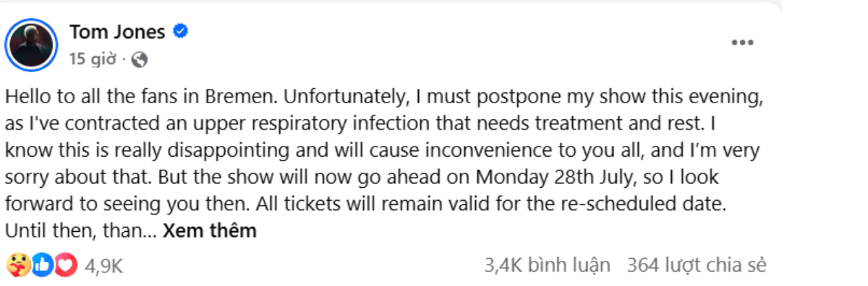The height and width of the screenshot is (286, 868).
Task: Expand the post with Xem thêm
Action: pyautogui.click(x=210, y=230)
